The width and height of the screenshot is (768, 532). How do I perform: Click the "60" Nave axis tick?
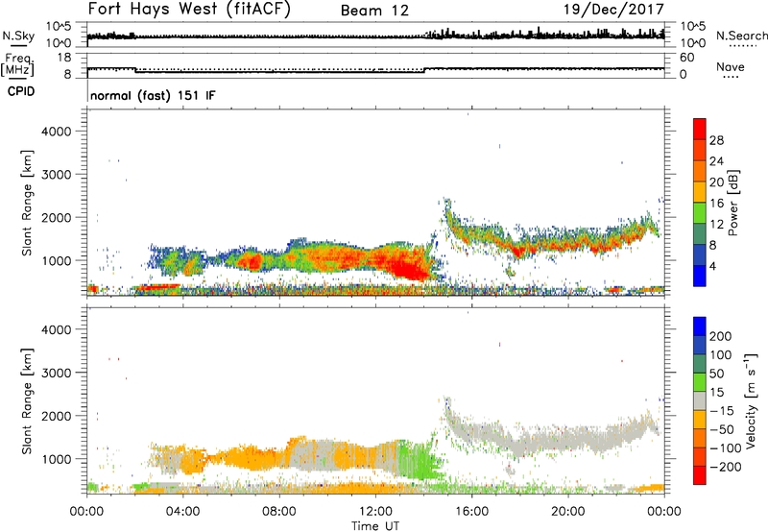[x=686, y=58]
